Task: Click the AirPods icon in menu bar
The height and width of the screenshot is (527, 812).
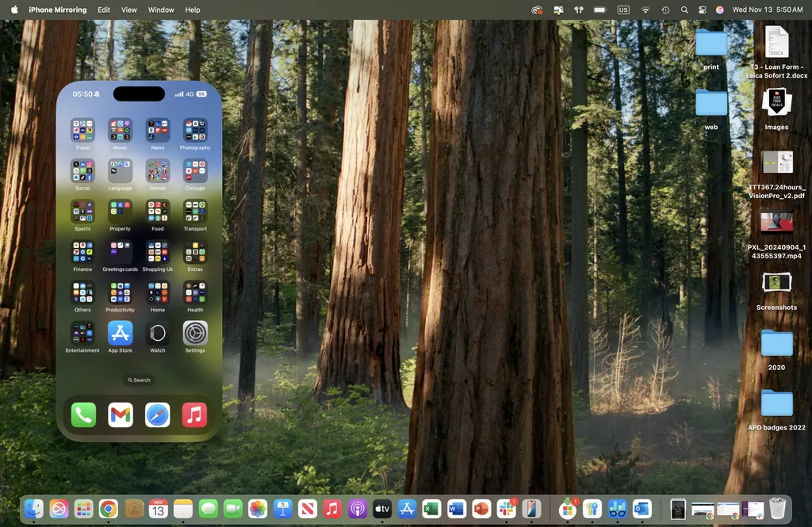Action: (x=579, y=10)
